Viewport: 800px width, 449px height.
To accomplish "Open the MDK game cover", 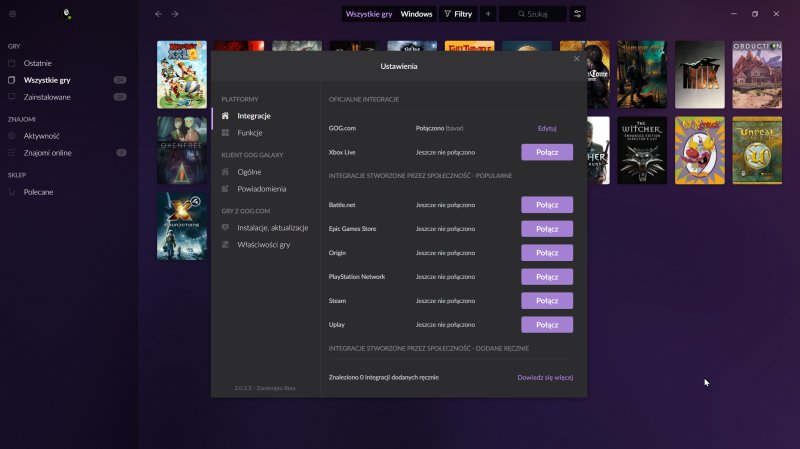I will tap(699, 74).
